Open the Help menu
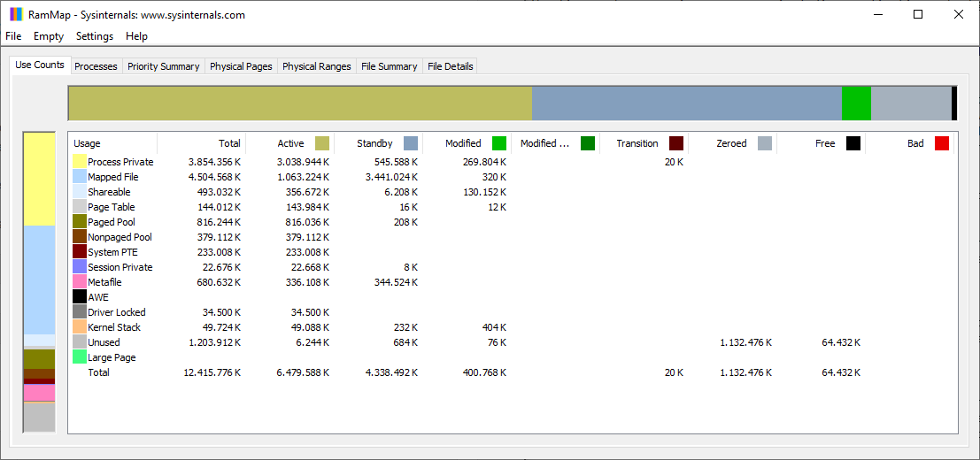The height and width of the screenshot is (460, 980). pyautogui.click(x=136, y=36)
